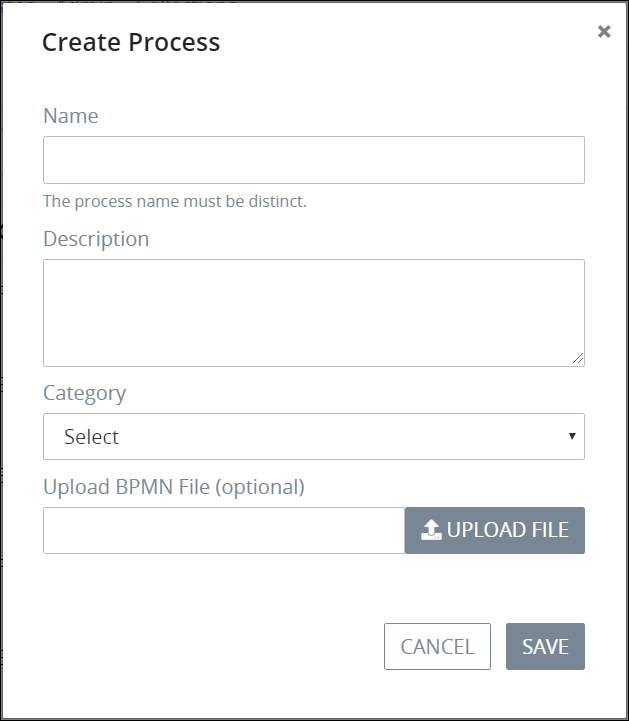Save the new process
The width and height of the screenshot is (629, 721).
(x=545, y=646)
